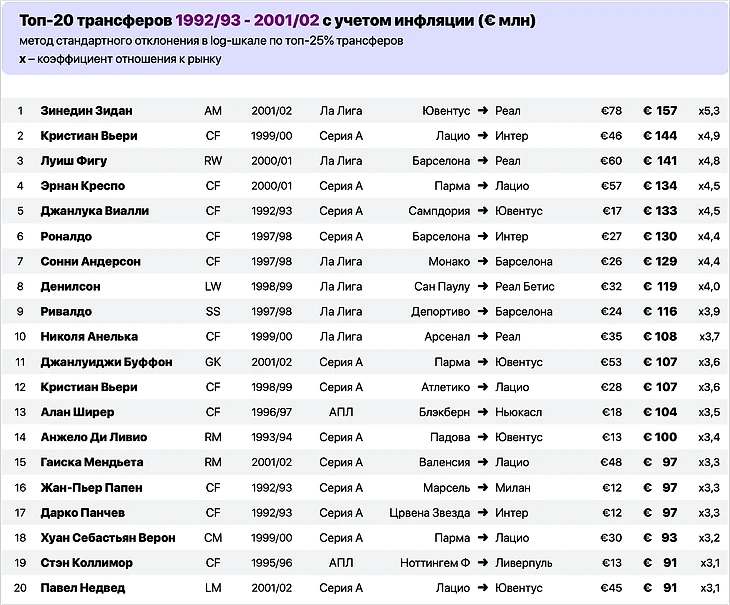Click the club Сампдория
Image resolution: width=730 pixels, height=605 pixels.
pyautogui.click(x=439, y=211)
